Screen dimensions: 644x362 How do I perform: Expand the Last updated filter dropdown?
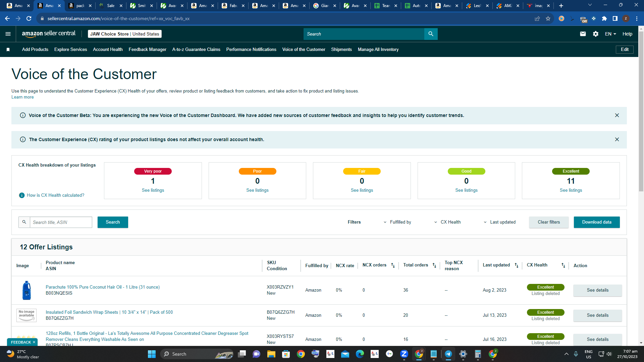[499, 222]
